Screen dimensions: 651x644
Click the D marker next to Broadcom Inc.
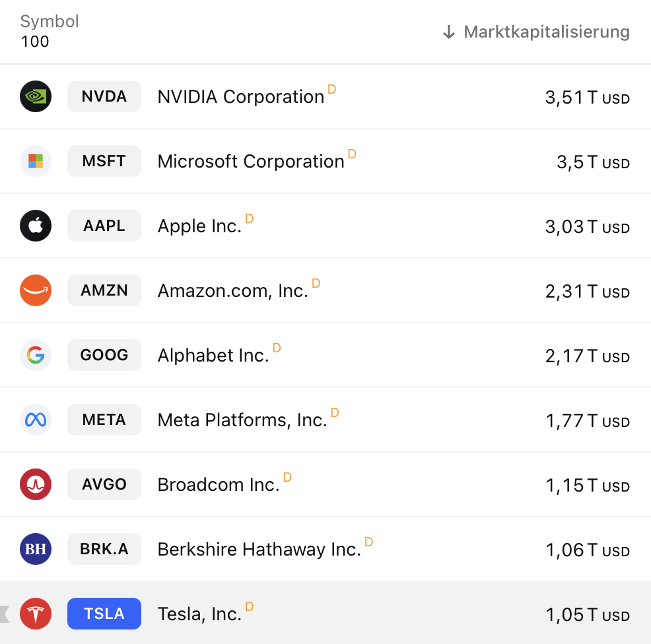click(287, 477)
